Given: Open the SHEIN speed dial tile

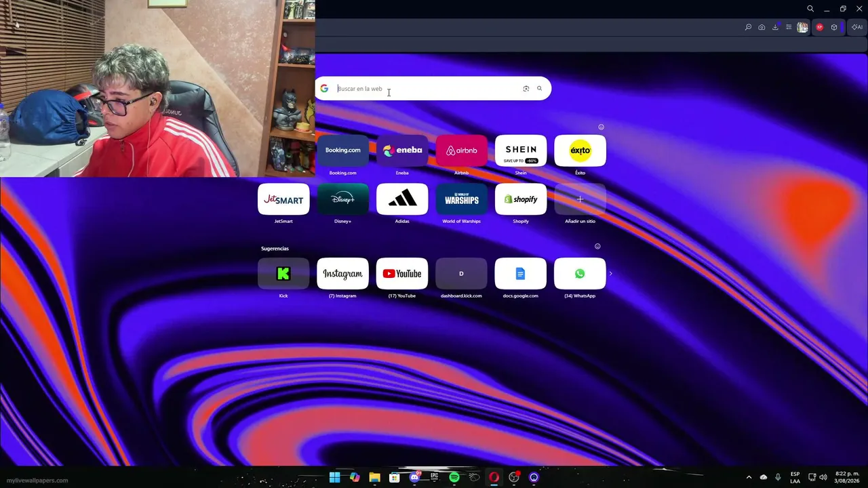Looking at the screenshot, I should pos(521,150).
